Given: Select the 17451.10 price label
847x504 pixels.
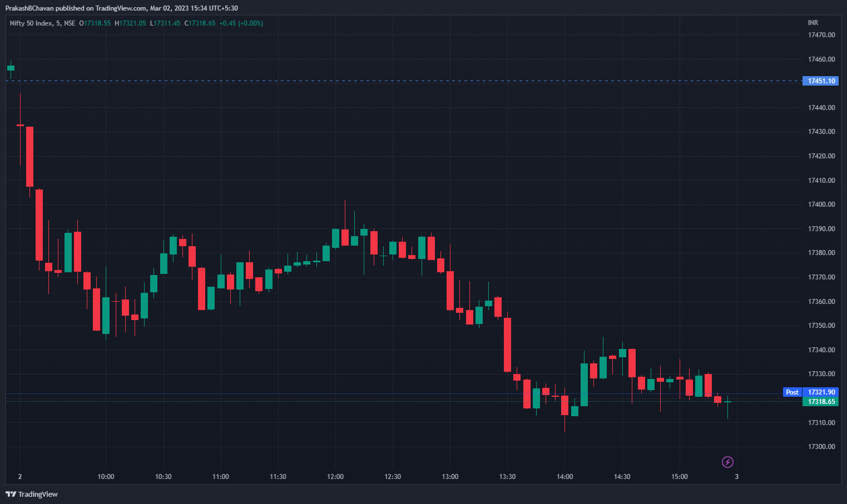Looking at the screenshot, I should click(x=820, y=81).
